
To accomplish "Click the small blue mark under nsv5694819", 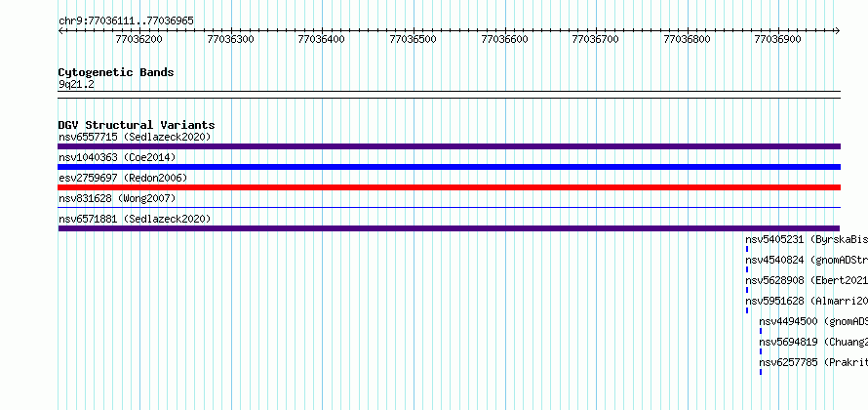I will click(x=761, y=351).
